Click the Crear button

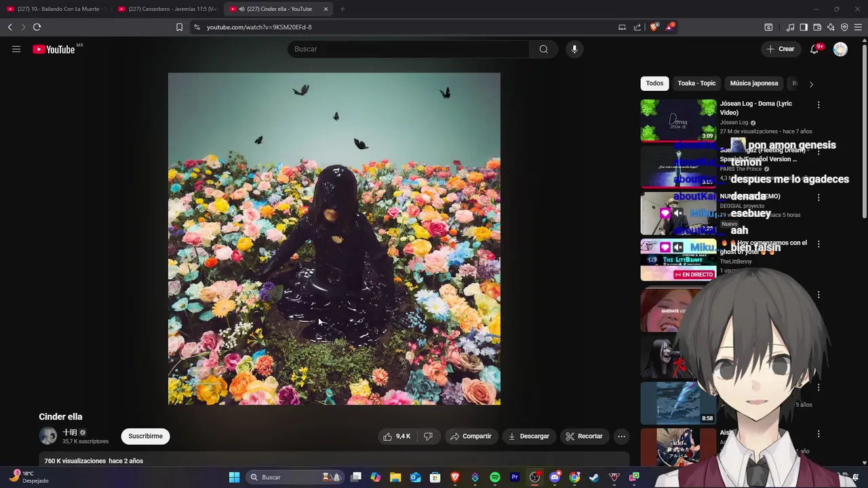(781, 49)
